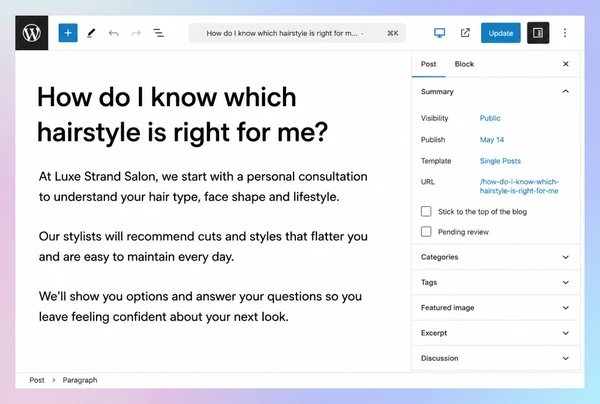Edit the May 14 publish date
600x404 pixels.
pos(492,140)
